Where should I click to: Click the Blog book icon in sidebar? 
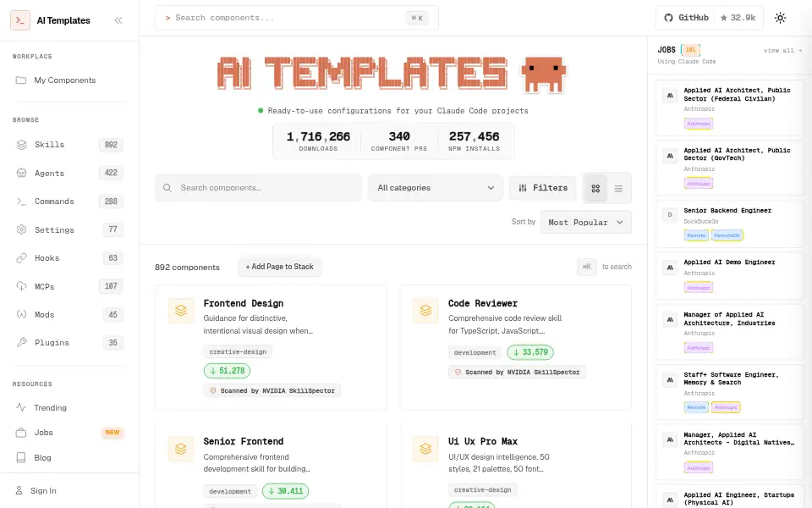tap(20, 458)
